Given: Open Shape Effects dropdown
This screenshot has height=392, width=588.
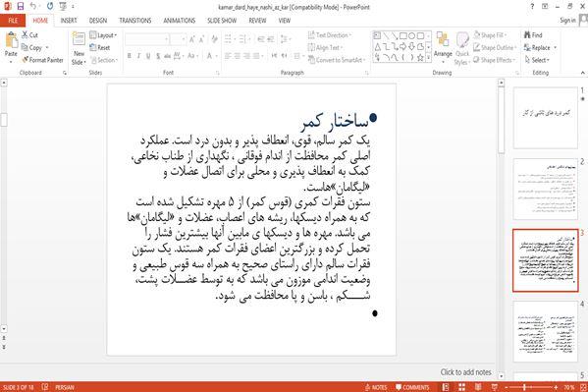Looking at the screenshot, I should pyautogui.click(x=494, y=60).
